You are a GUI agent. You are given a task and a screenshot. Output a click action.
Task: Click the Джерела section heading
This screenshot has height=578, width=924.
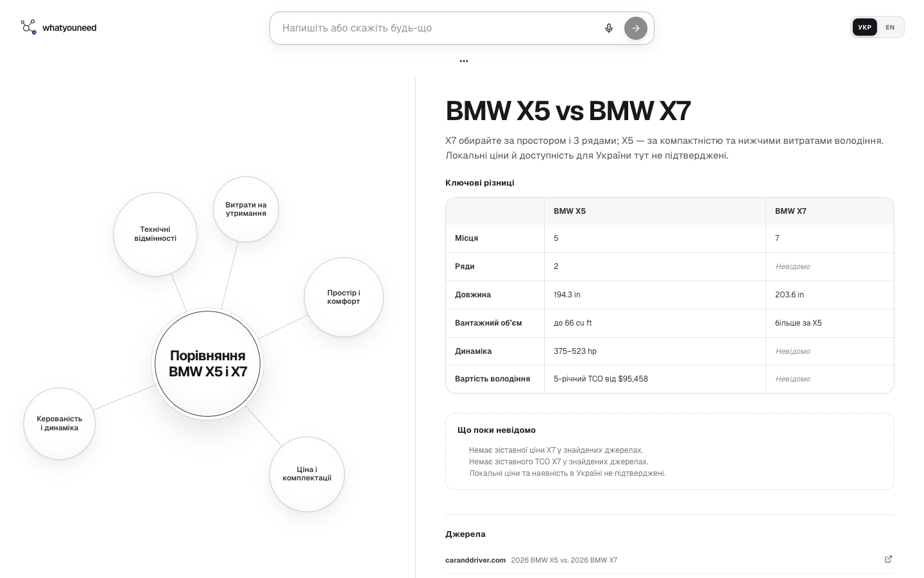click(465, 534)
